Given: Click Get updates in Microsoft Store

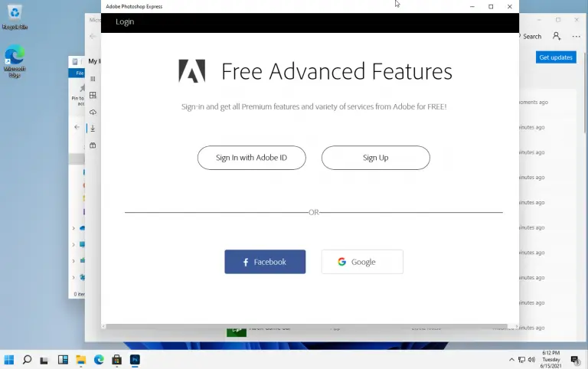Looking at the screenshot, I should [x=556, y=57].
